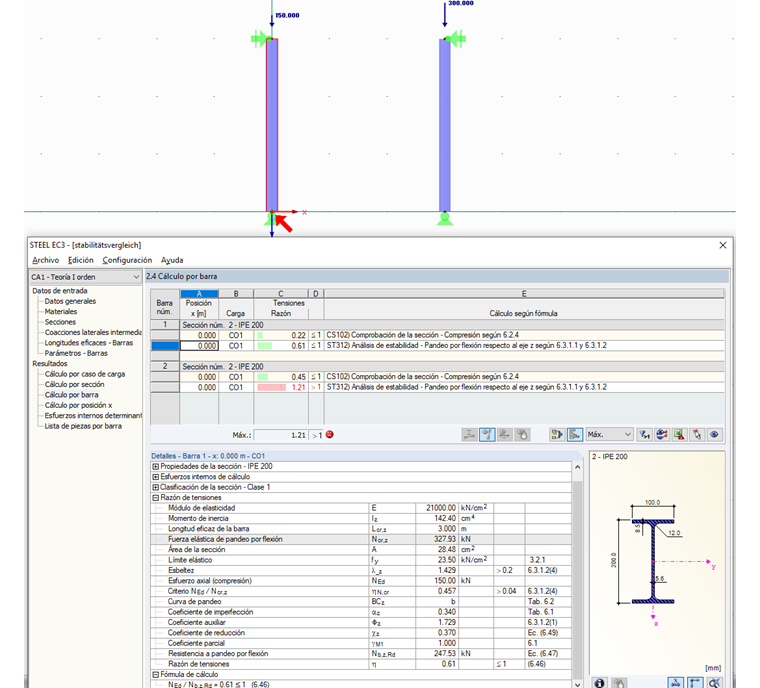Expand Clasificación de la sección - Clase 1
Screen dimensions: 760x688
point(156,487)
